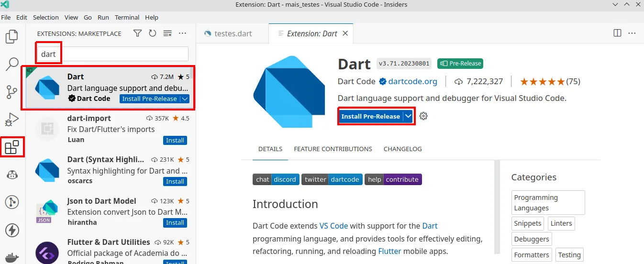Open the Explorer view in activity bar

click(11, 36)
